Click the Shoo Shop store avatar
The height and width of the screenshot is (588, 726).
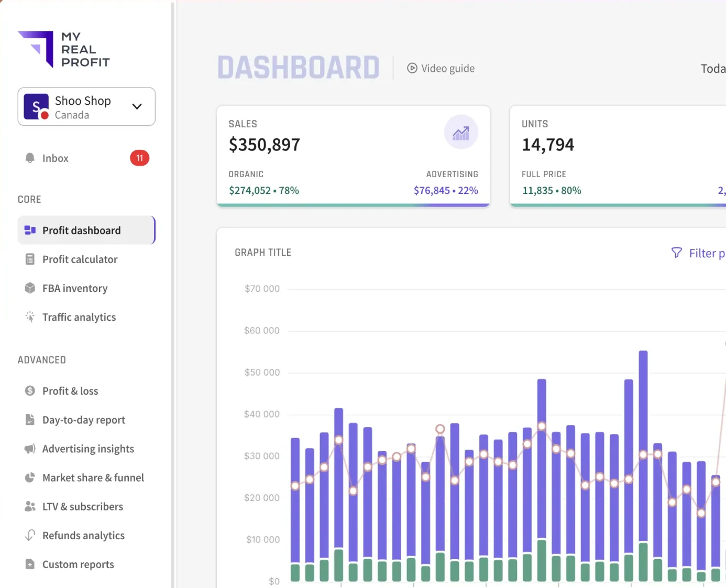[x=36, y=106]
